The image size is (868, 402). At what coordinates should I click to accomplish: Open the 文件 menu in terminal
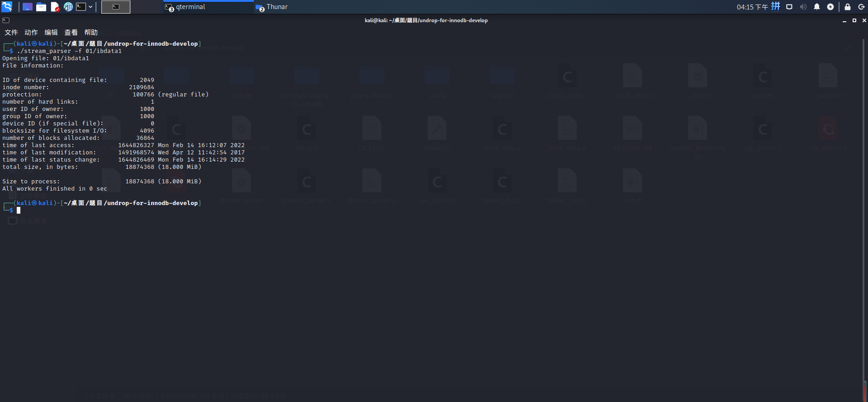pos(11,33)
